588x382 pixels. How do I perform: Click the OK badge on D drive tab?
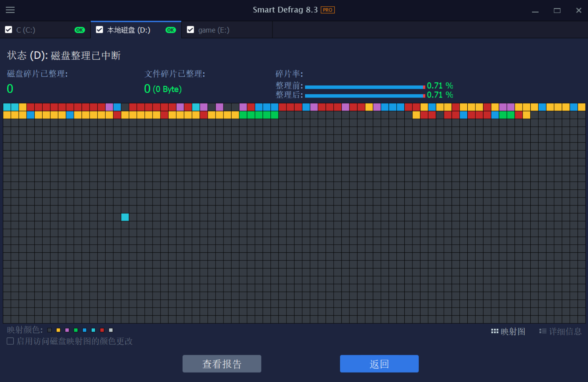[171, 30]
